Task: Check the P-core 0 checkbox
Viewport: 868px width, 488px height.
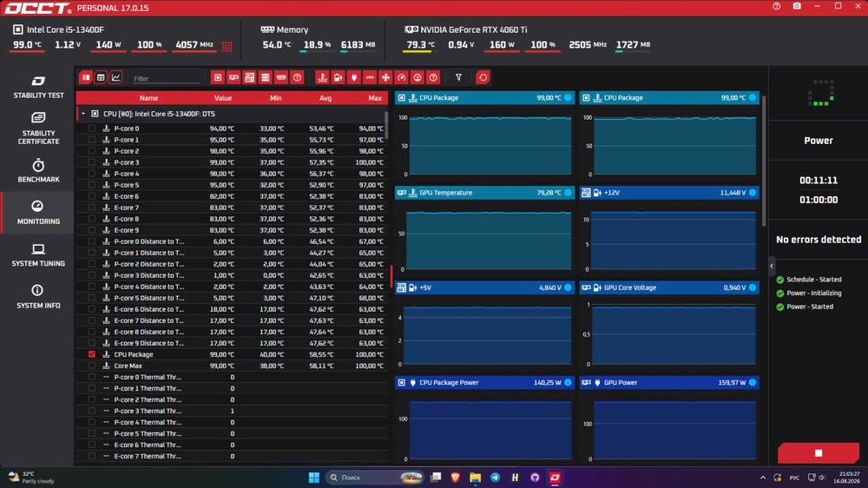Action: (92, 129)
